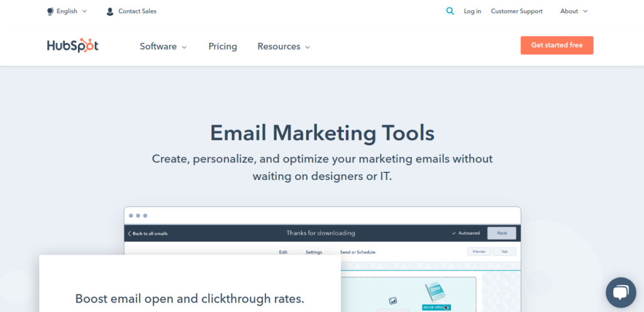This screenshot has width=644, height=312.
Task: Click the HubSpot logo
Action: click(x=73, y=45)
